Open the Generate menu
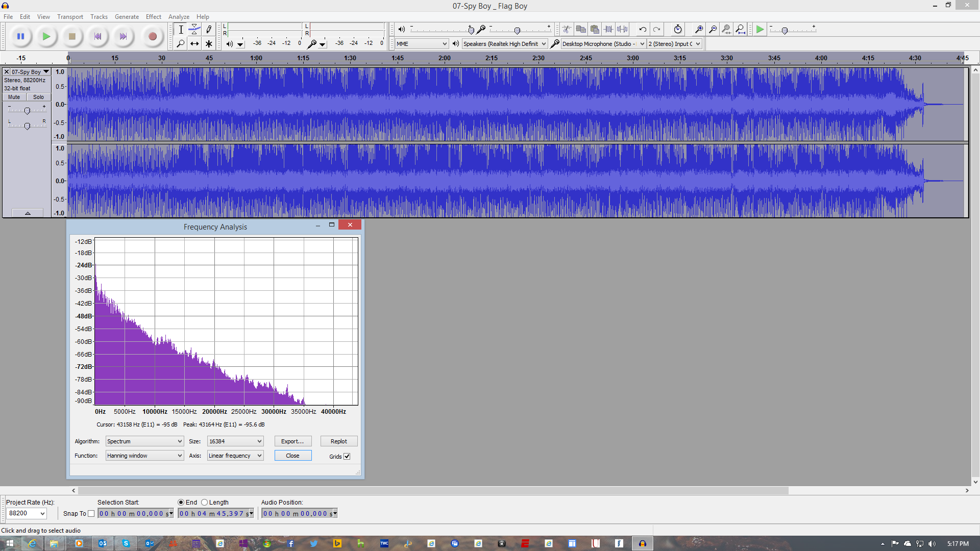The image size is (980, 551). (127, 16)
